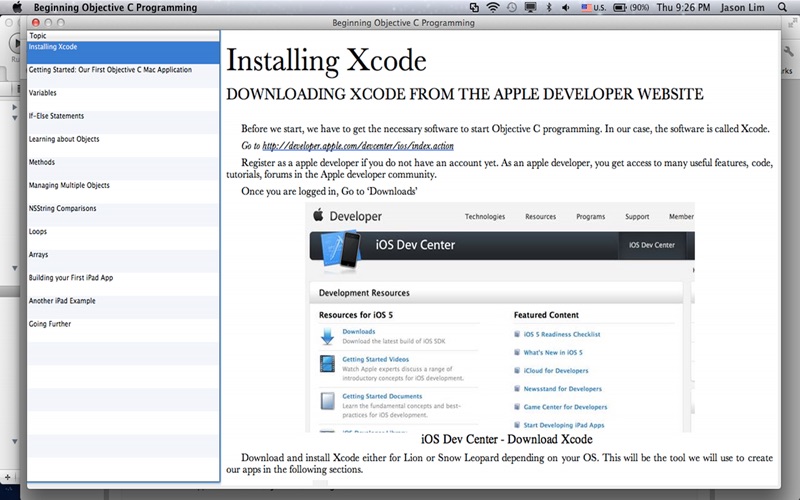The height and width of the screenshot is (500, 800).
Task: Click the Getting Started Videos film icon
Action: coord(327,364)
